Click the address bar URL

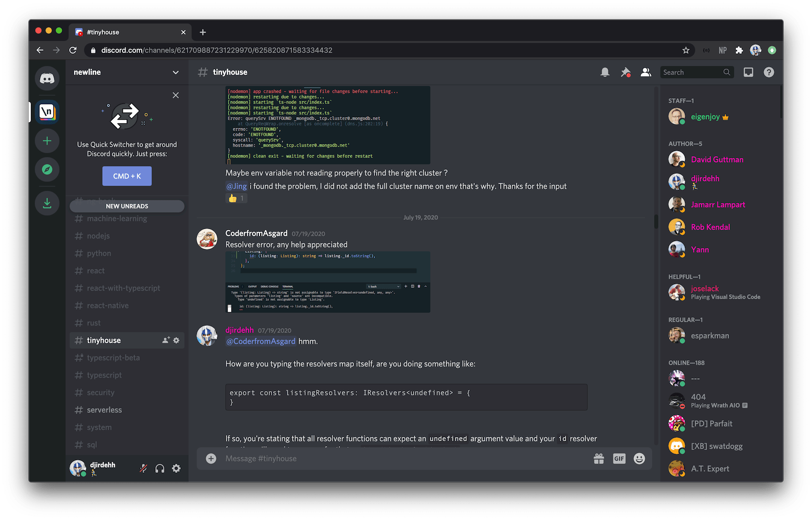(217, 50)
